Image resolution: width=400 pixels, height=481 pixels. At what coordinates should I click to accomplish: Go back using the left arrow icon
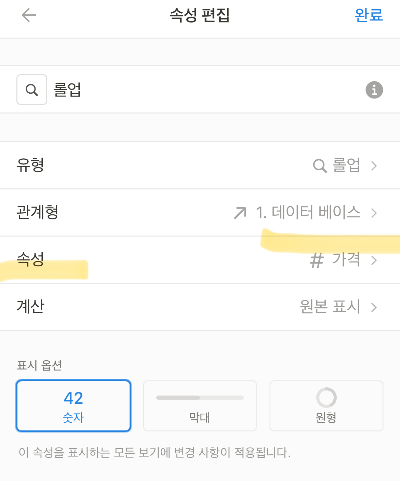click(29, 15)
